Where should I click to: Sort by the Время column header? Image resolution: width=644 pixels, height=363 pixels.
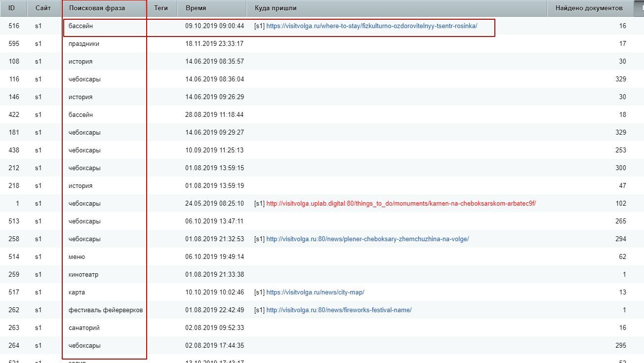point(212,8)
